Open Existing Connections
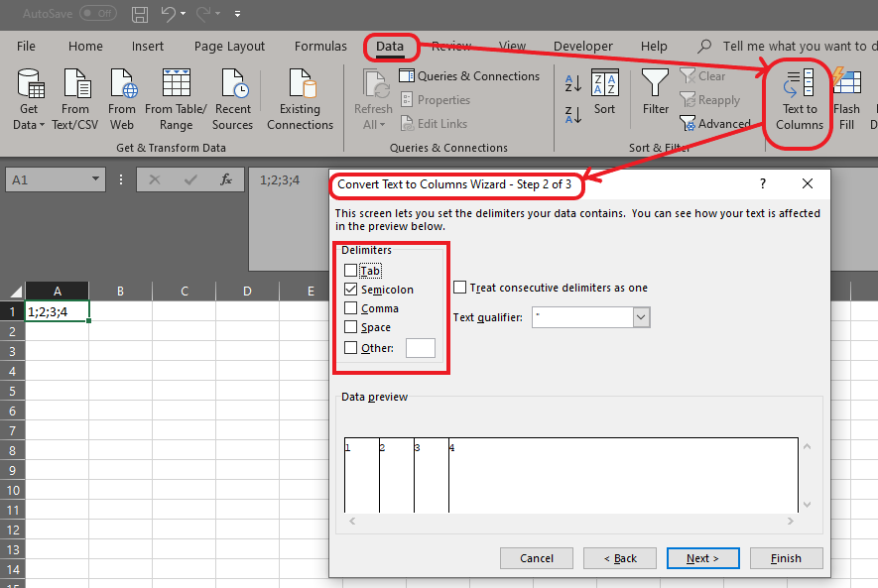Image resolution: width=878 pixels, height=588 pixels. tap(300, 99)
